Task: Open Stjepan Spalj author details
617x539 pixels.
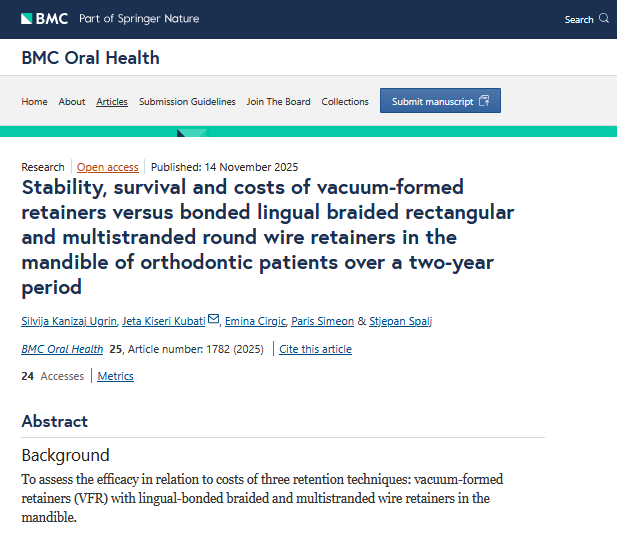Action: (401, 321)
